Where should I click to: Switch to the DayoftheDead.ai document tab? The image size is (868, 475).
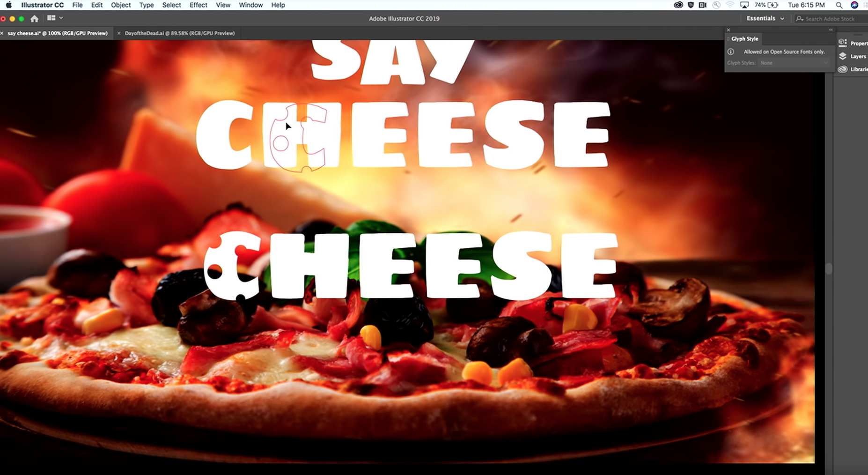[x=179, y=33]
